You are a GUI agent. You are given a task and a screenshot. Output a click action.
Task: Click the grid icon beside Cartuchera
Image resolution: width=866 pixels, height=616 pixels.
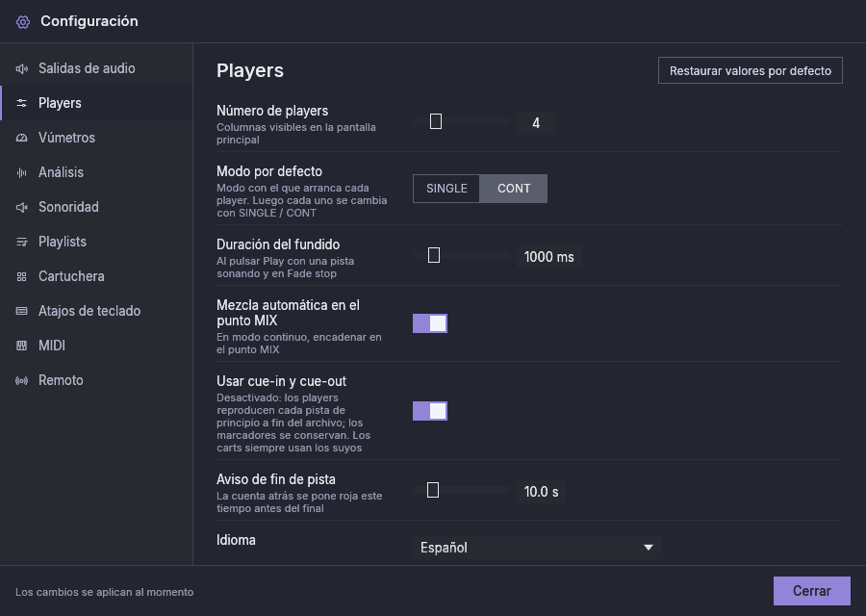point(21,277)
